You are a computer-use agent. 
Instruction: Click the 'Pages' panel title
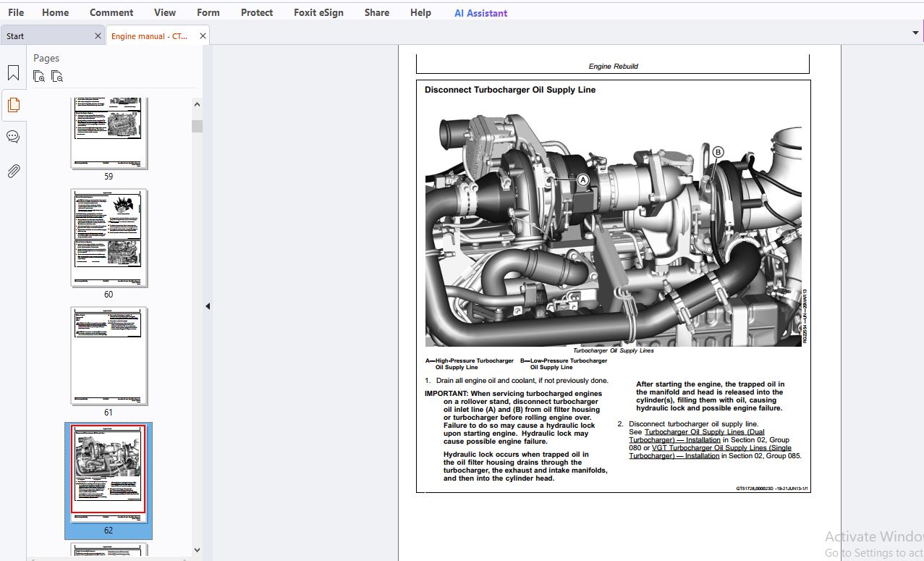(x=46, y=58)
